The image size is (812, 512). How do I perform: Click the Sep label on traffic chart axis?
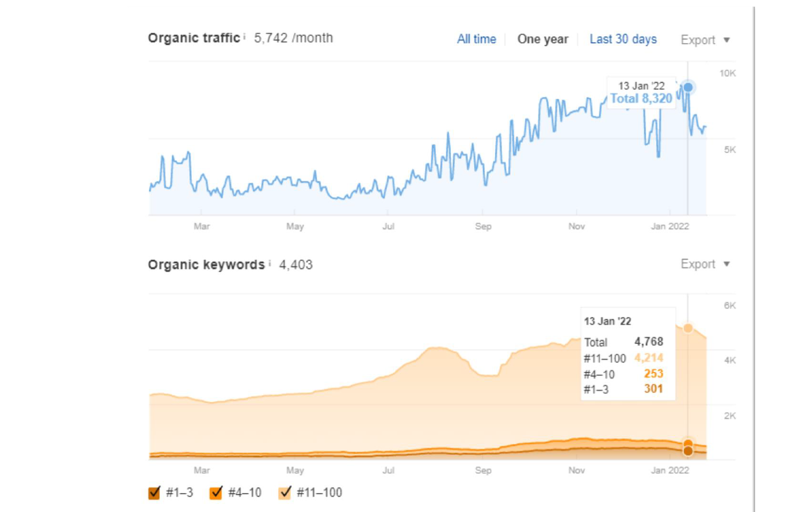coord(483,227)
